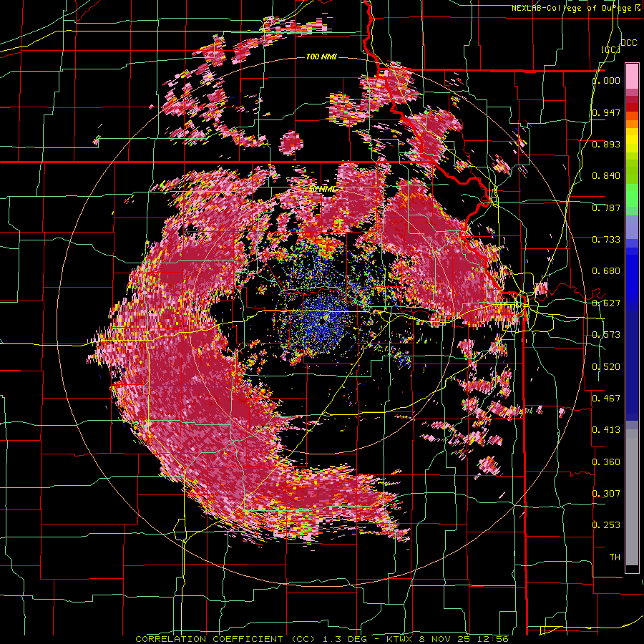Click the 100 NMI range ring label
Screen dimensions: 644x644
click(321, 57)
